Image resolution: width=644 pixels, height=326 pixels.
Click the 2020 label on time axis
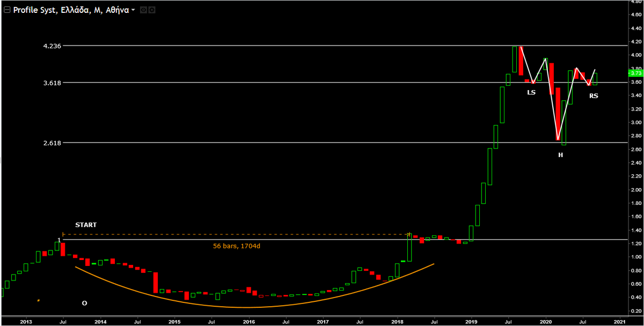coord(545,322)
